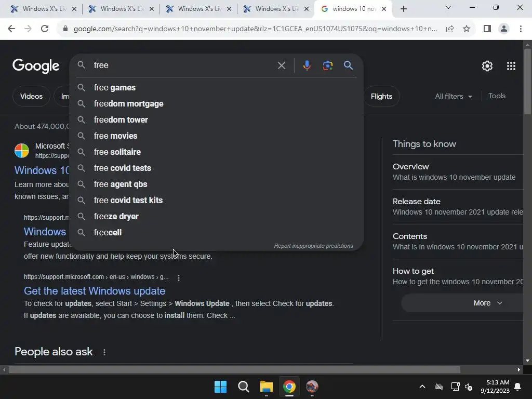Switch to the second Windows X's Live tab

(x=121, y=9)
